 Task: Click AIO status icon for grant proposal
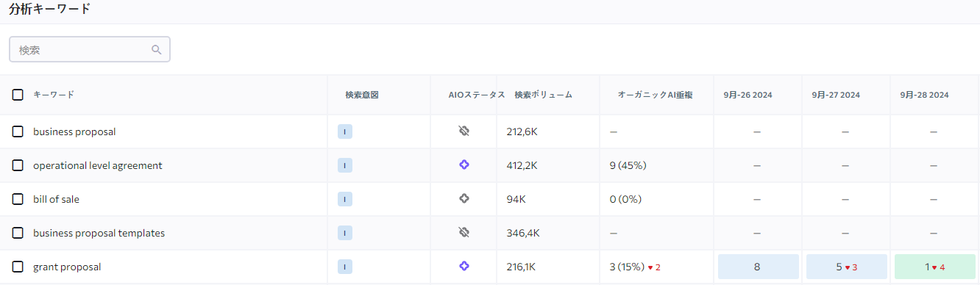tap(464, 267)
